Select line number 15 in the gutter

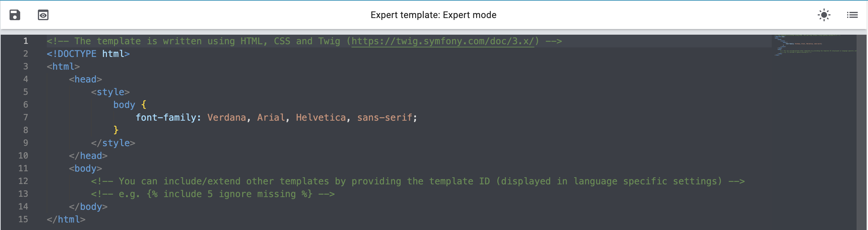[23, 219]
